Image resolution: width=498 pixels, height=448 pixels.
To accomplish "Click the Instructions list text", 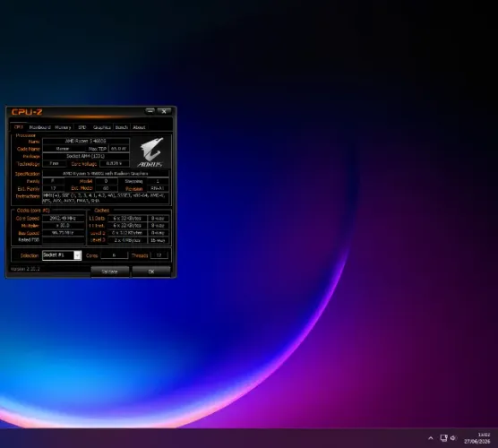I will tap(106, 198).
